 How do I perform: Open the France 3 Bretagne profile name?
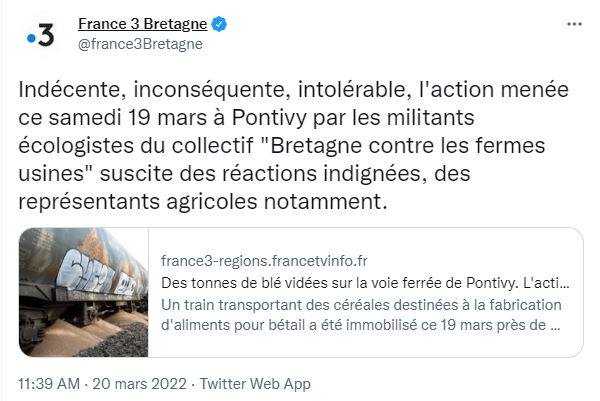tap(144, 24)
